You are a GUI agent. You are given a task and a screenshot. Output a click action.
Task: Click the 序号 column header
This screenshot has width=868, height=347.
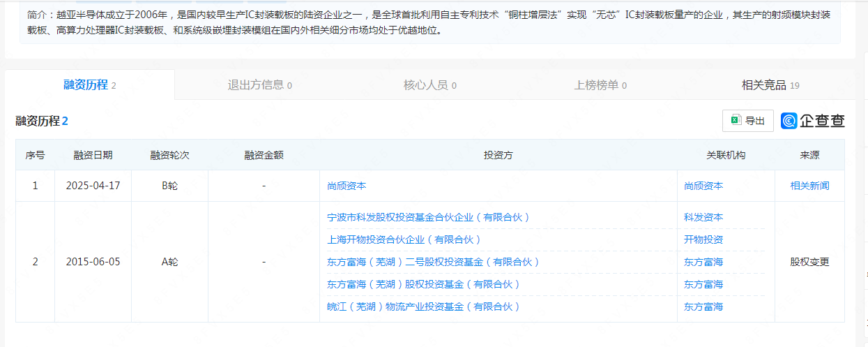(x=36, y=155)
